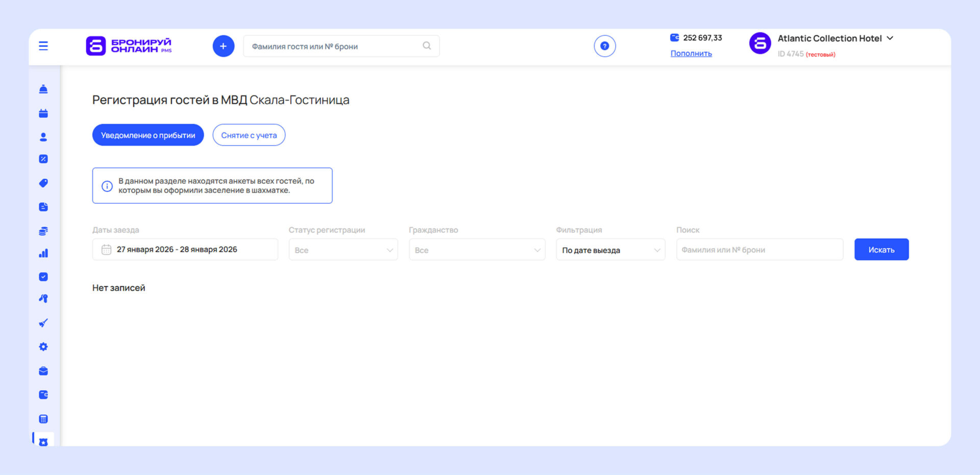Open the percent discounts sidebar icon
Screen dimensions: 980x475
click(43, 159)
